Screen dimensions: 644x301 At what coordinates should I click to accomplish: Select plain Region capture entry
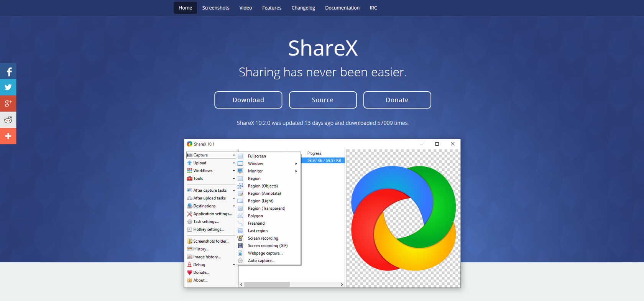coord(269,178)
